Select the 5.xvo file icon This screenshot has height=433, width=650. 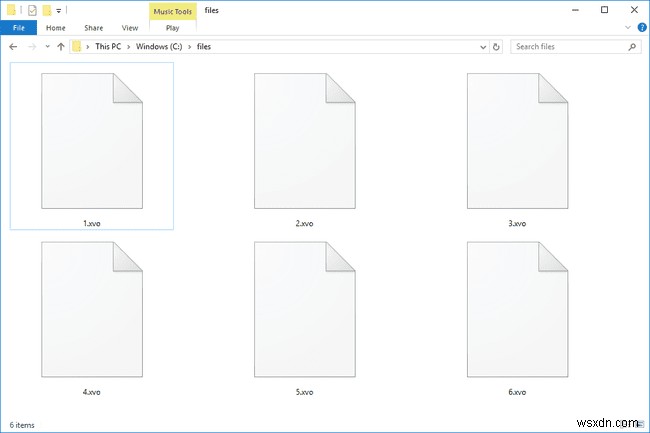pyautogui.click(x=305, y=310)
